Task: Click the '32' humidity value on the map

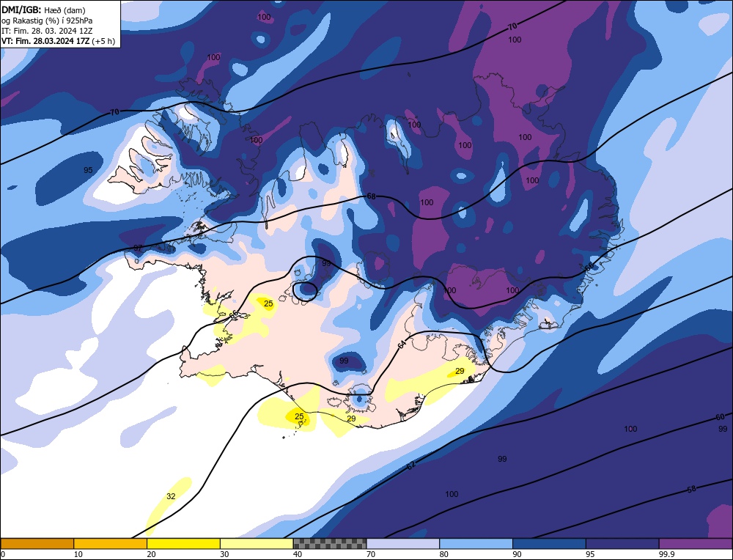Action: tap(171, 496)
